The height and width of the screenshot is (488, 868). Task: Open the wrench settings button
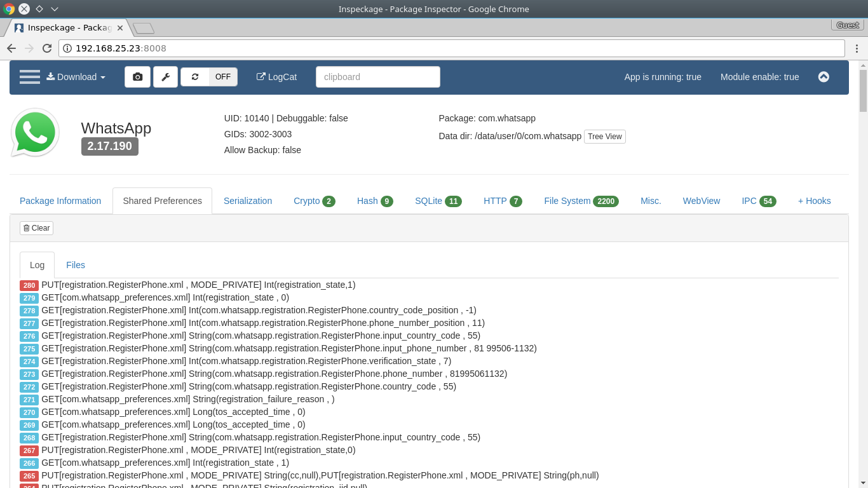coord(165,77)
